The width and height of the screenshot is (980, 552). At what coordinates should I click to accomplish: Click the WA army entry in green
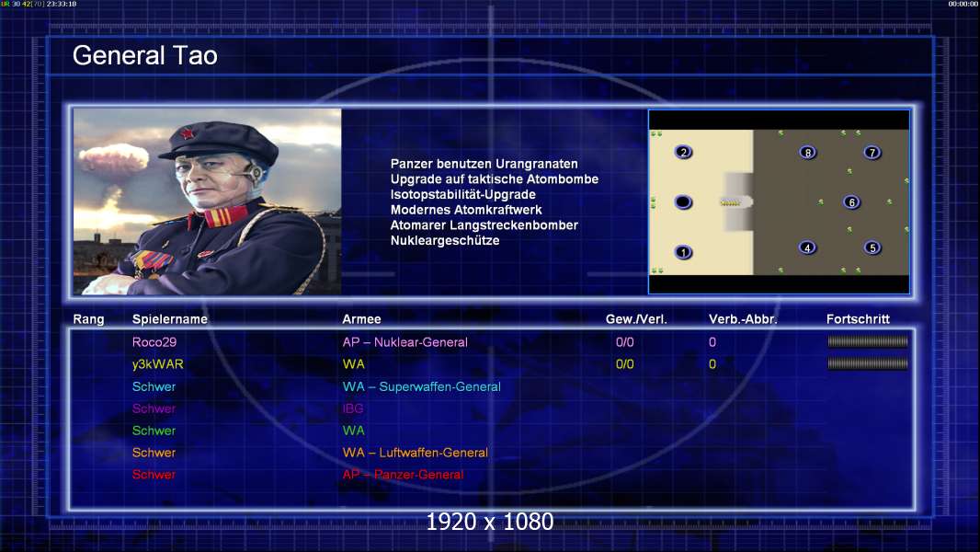(353, 430)
